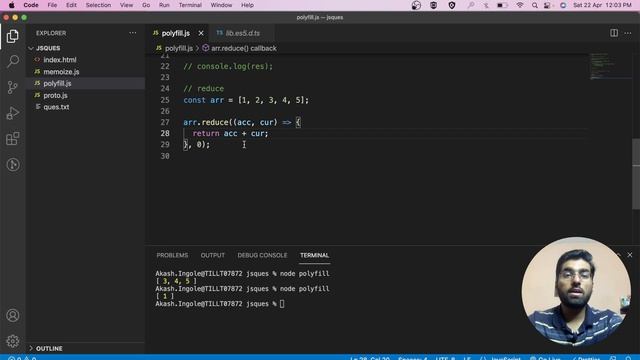Open the View menu
This screenshot has height=360, width=640.
[x=126, y=5]
